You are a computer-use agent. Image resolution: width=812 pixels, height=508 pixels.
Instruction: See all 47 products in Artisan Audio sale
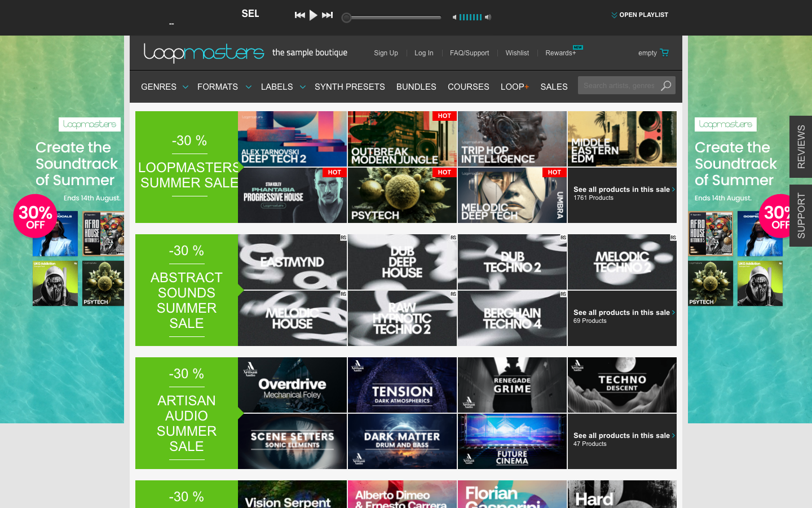click(622, 441)
